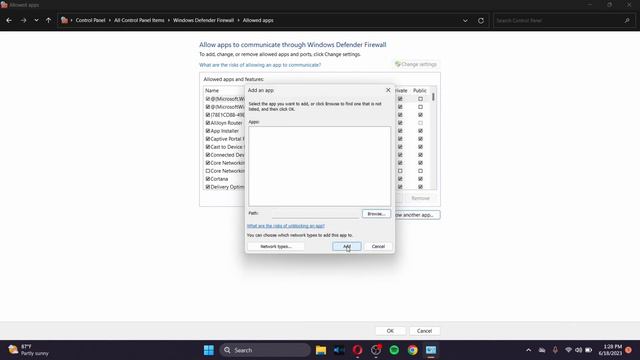
Task: Open Visual Studio Code from the taskbar
Action: (x=339, y=350)
